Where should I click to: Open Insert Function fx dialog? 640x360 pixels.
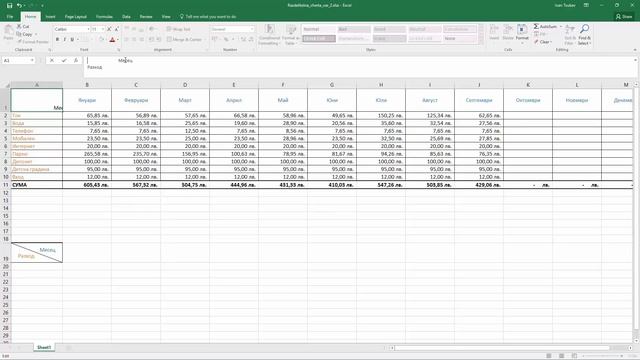[76, 60]
